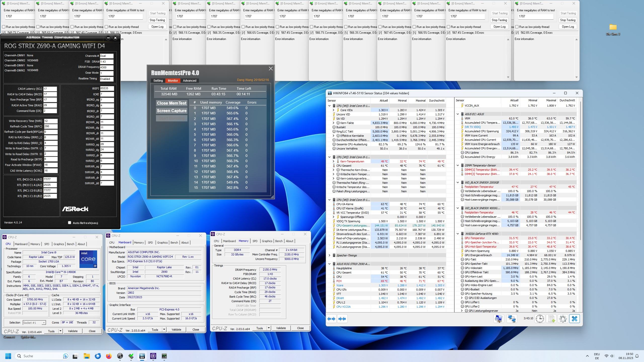The height and width of the screenshot is (362, 644).
Task: Click HWiNFO log file plus icon
Action: 551,319
